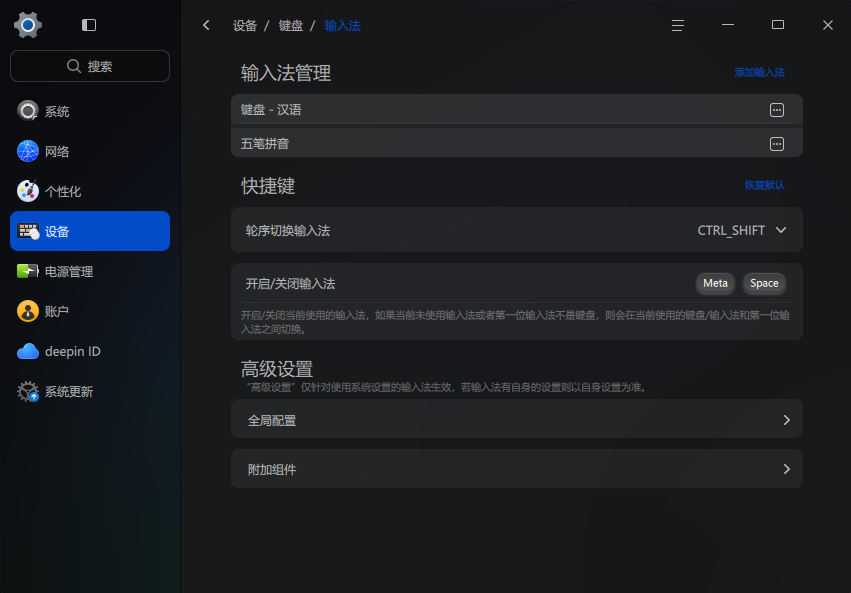
Task: Open the CTRL_SHIFT shortcut dropdown
Action: point(741,231)
